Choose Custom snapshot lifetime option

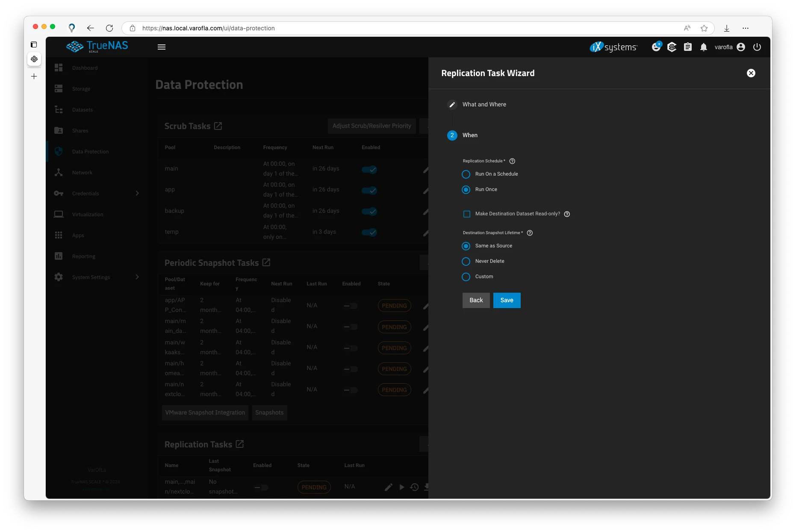tap(466, 277)
